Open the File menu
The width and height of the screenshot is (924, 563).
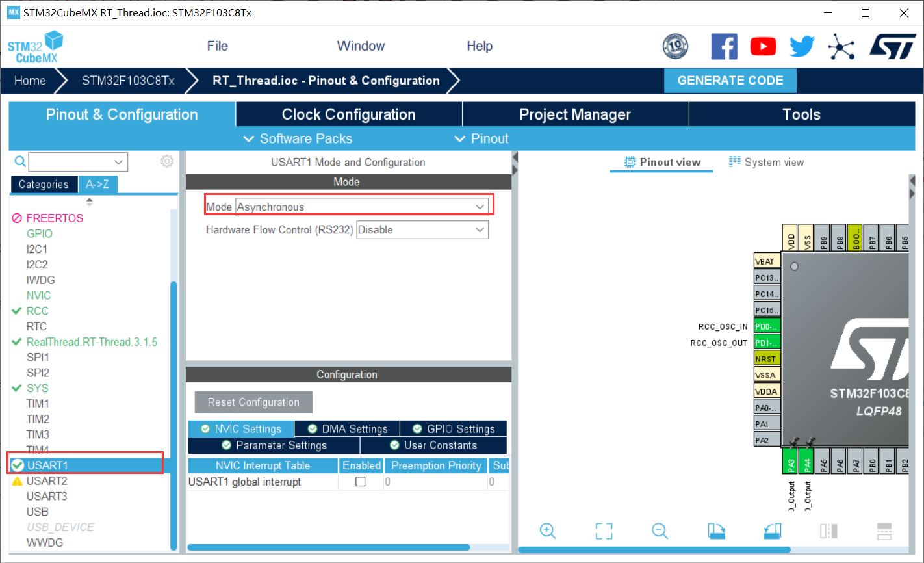tap(218, 46)
